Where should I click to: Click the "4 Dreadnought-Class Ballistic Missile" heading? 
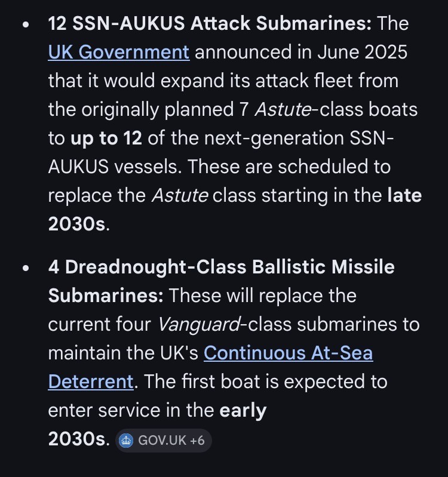click(x=222, y=267)
